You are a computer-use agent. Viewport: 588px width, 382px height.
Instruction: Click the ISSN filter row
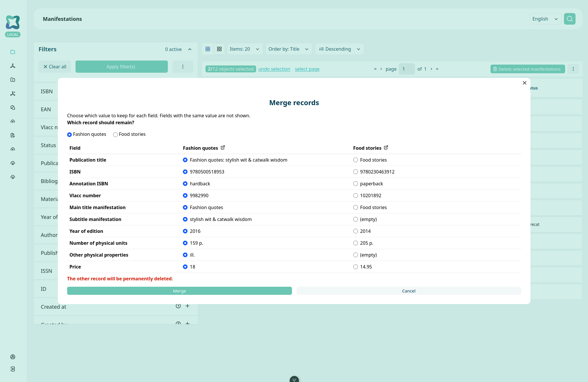[46, 271]
